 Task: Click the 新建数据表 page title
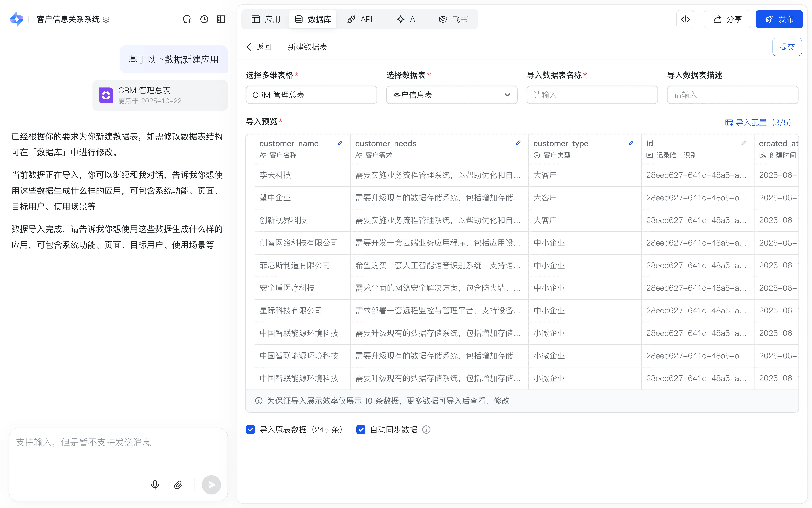307,47
